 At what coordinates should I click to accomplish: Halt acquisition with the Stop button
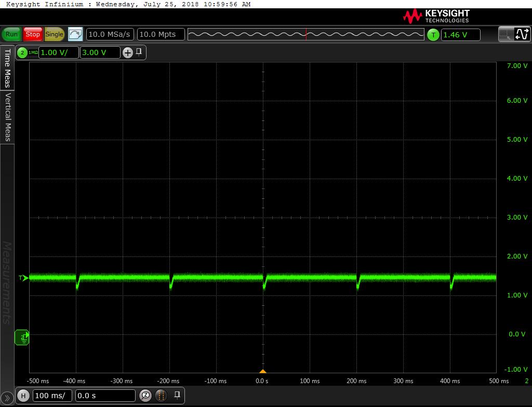click(x=33, y=34)
